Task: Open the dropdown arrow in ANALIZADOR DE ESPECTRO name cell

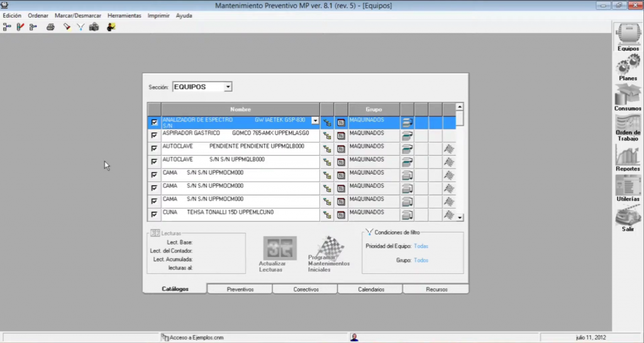Action: coord(315,120)
